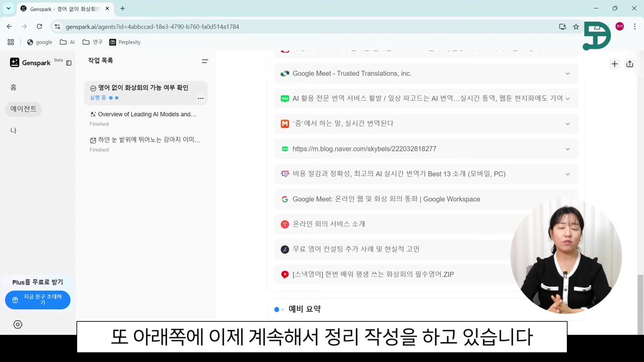Click the install app icon in address bar

pyautogui.click(x=563, y=27)
